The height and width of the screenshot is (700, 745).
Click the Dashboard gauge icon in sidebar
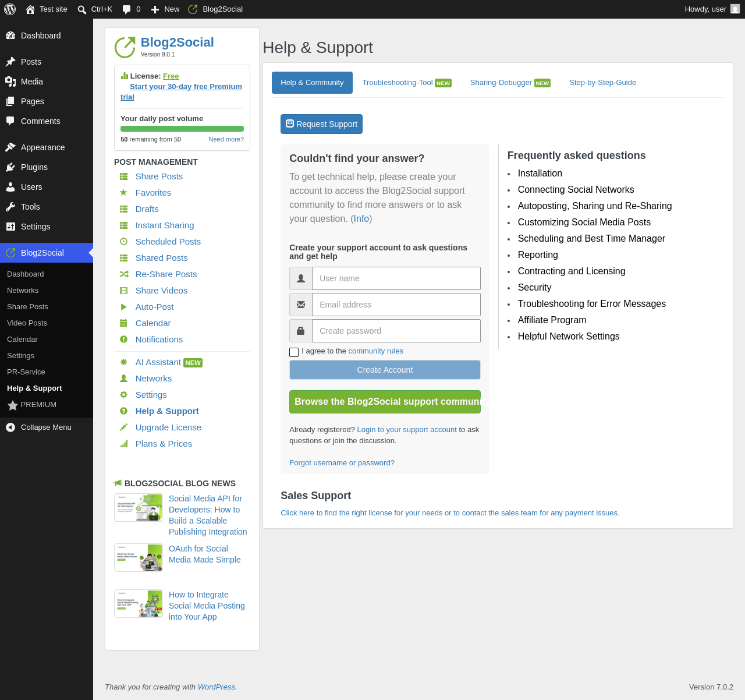pyautogui.click(x=10, y=36)
